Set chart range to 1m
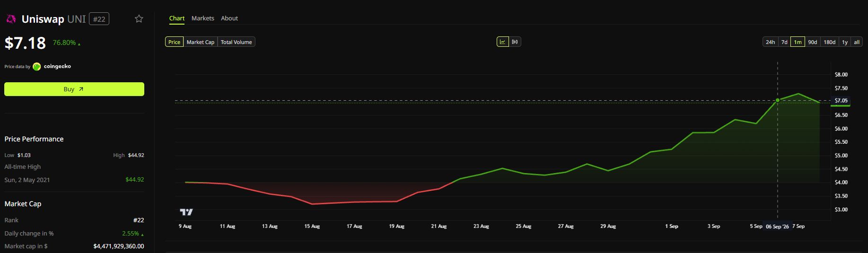 (x=798, y=42)
